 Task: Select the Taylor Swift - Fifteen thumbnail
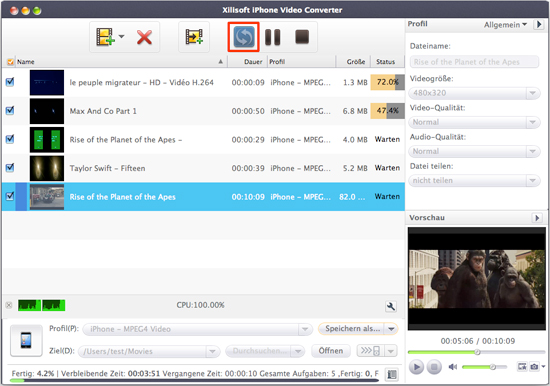(47, 168)
